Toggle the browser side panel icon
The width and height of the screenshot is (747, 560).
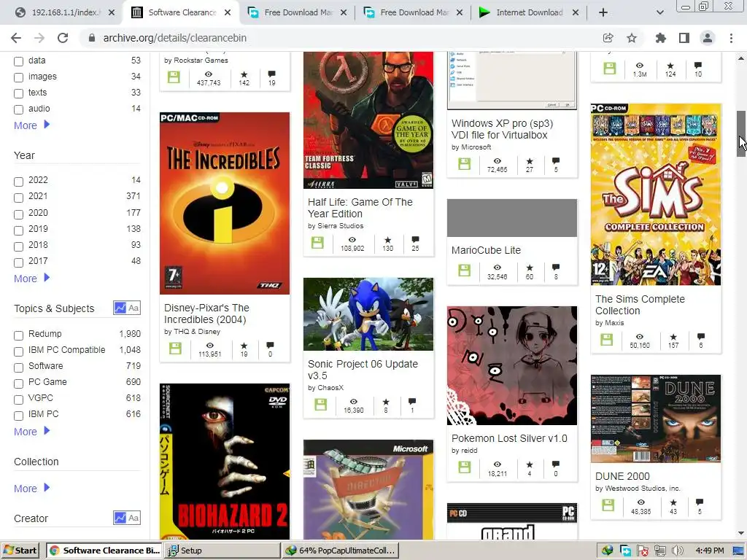click(x=684, y=38)
